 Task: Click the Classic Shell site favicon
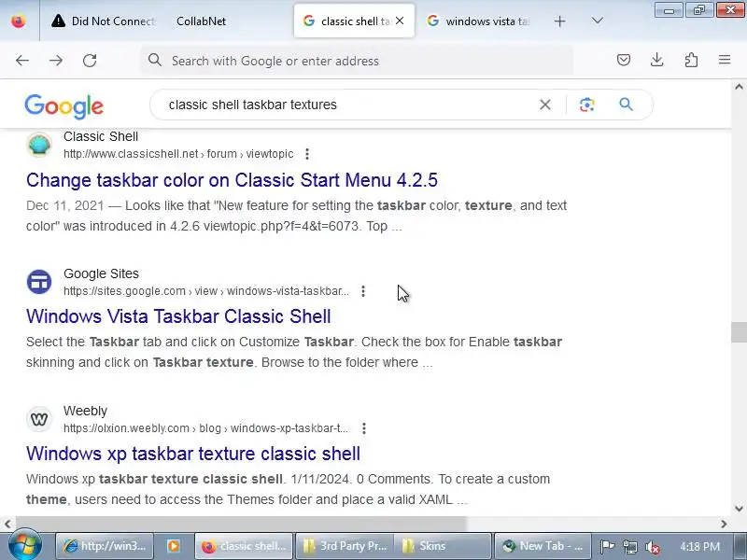pos(39,145)
